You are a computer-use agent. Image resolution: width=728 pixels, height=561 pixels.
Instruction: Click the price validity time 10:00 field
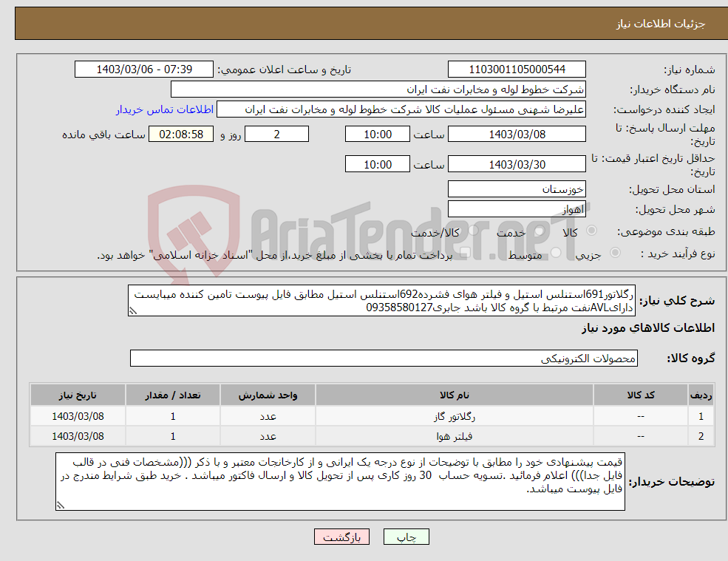click(x=378, y=164)
